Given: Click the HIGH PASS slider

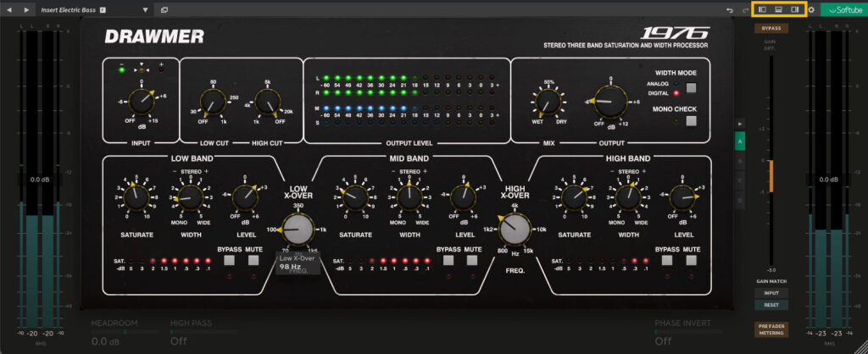Looking at the screenshot, I should point(203,332).
